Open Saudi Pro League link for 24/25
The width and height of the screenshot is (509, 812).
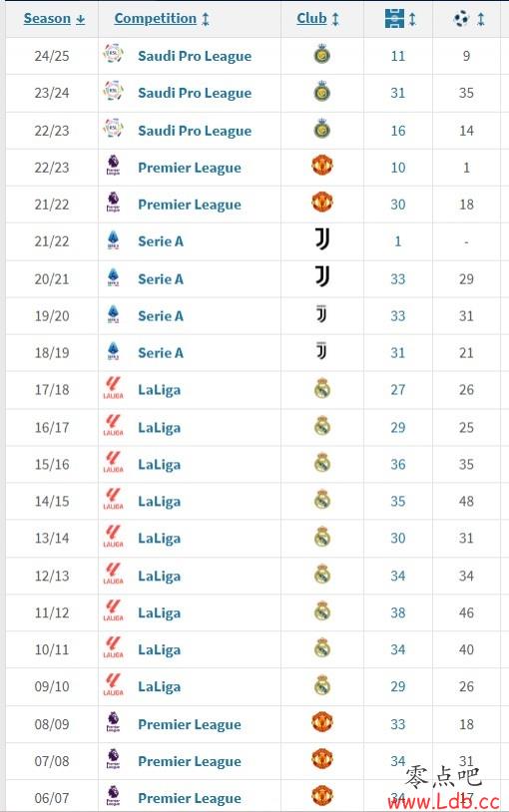pos(195,56)
